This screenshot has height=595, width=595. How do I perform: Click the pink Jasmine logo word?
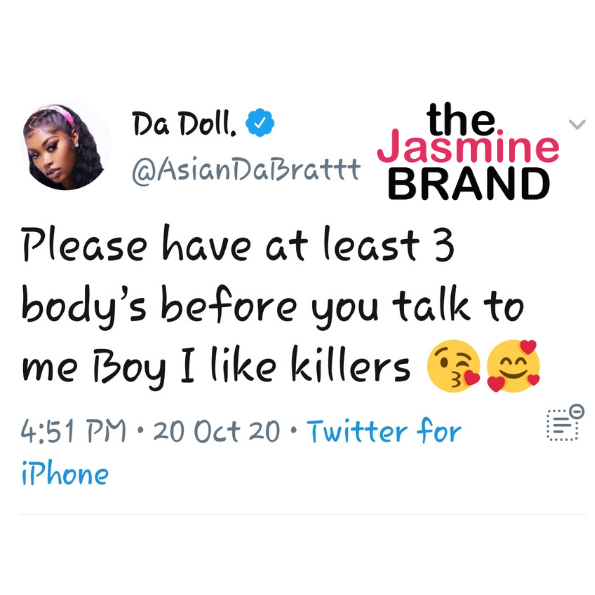pos(468,147)
